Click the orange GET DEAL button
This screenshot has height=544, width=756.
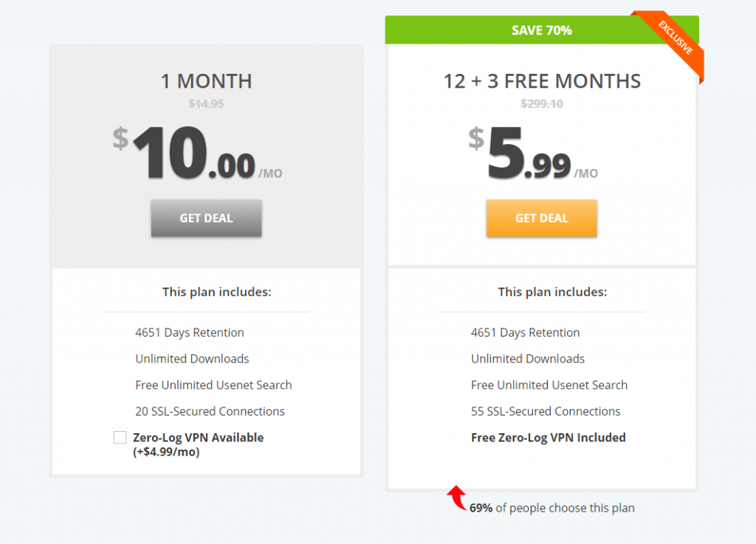[541, 218]
